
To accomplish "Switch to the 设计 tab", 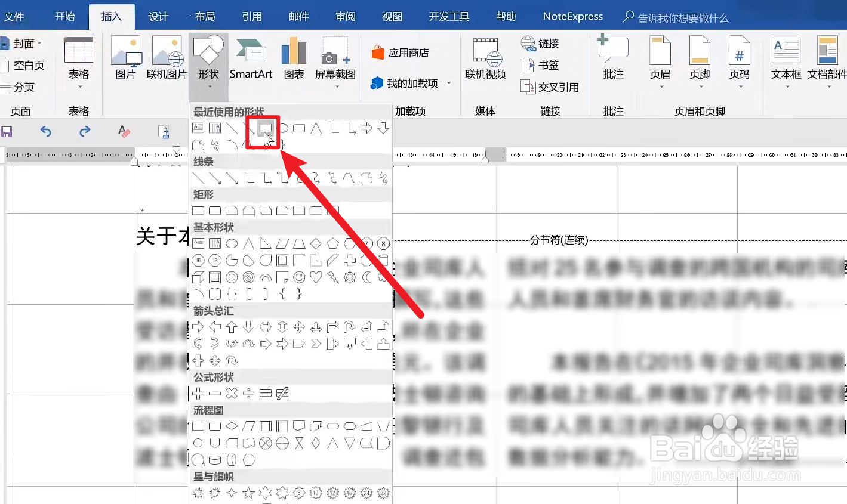I will coord(158,17).
